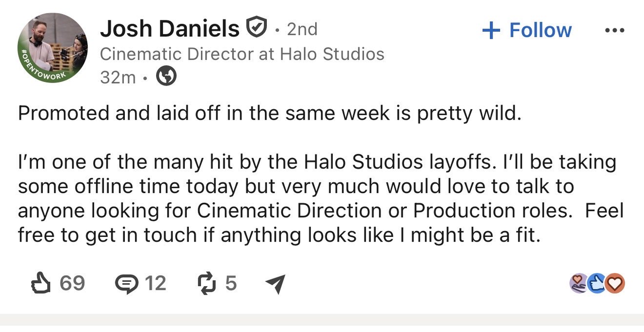Image resolution: width=644 pixels, height=332 pixels.
Task: Click the 5 reposts count
Action: pyautogui.click(x=231, y=283)
